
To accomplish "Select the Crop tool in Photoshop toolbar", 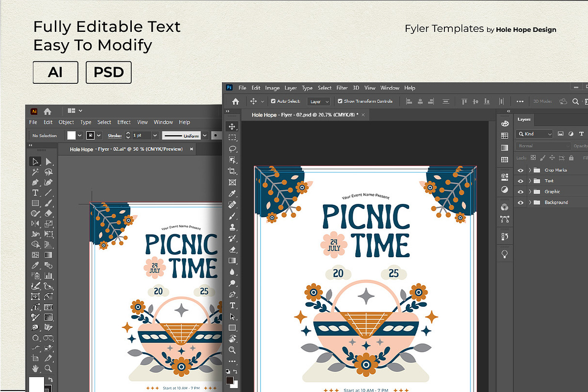I will 232,171.
